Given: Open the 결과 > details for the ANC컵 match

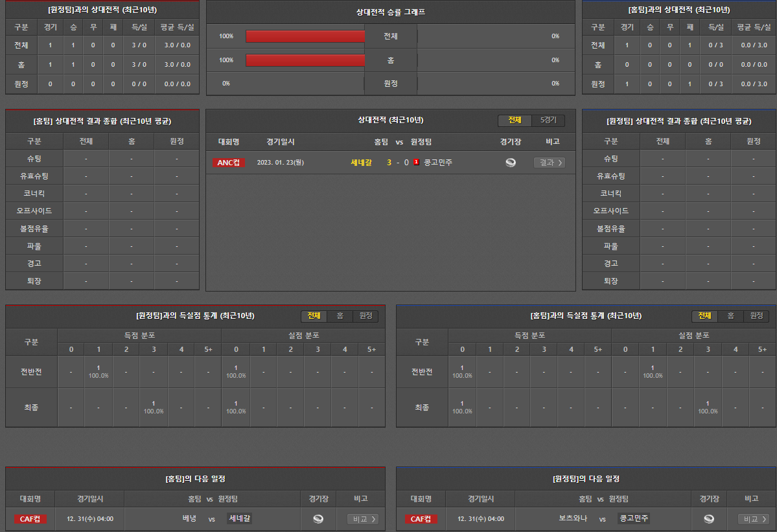Looking at the screenshot, I should (x=549, y=163).
